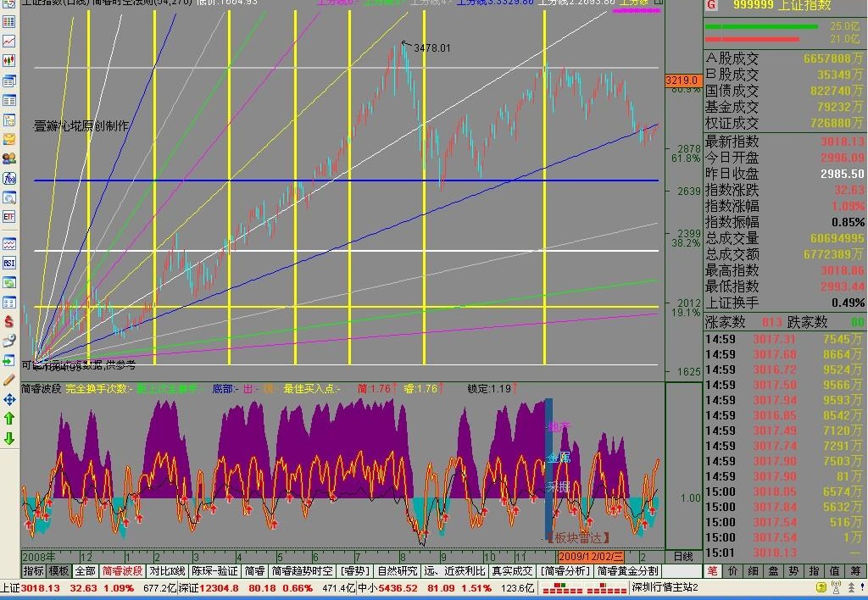The height and width of the screenshot is (600, 868).
Task: Click the RSI indicator sidebar icon
Action: tap(8, 263)
